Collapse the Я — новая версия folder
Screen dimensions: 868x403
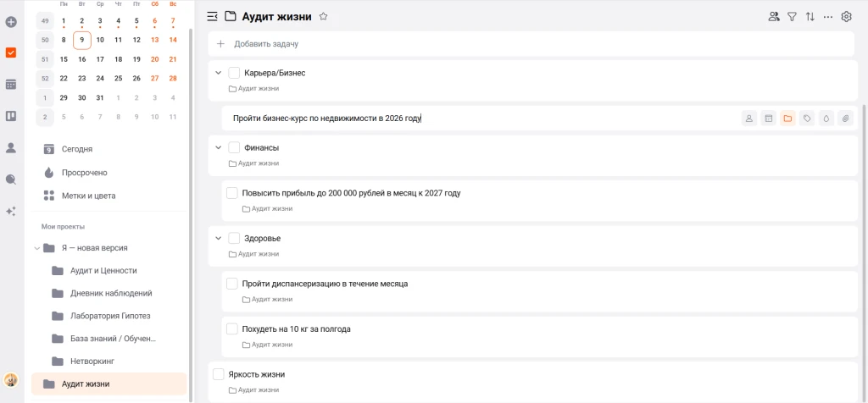click(36, 248)
